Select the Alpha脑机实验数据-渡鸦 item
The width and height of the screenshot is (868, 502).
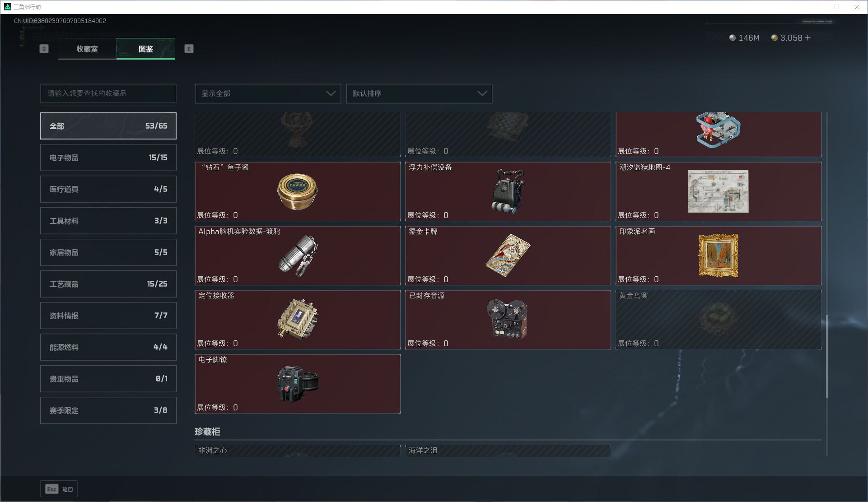pos(297,256)
